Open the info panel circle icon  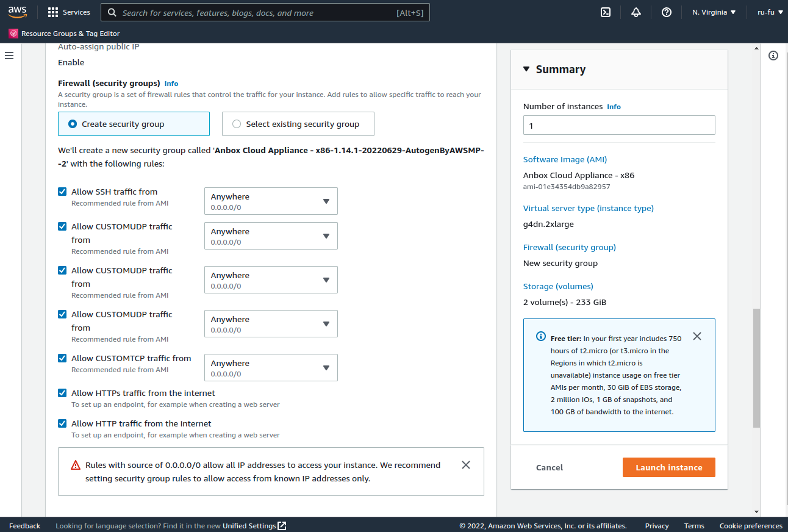pos(773,56)
